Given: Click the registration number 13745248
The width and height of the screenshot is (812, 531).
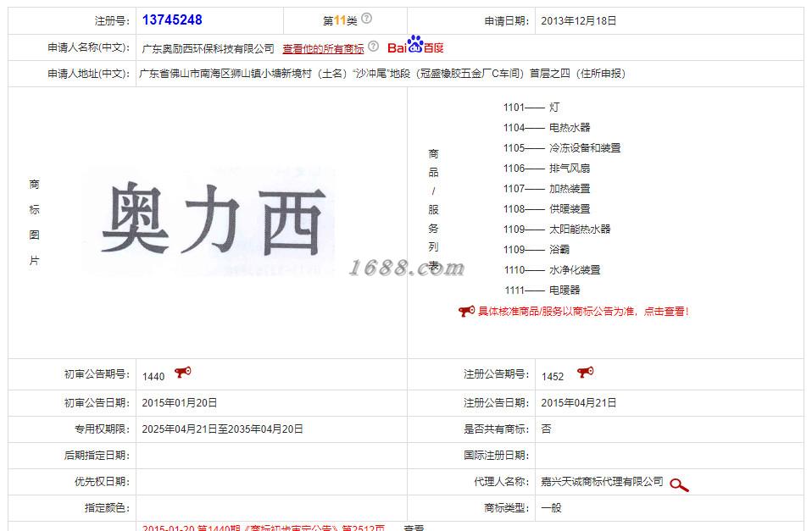Looking at the screenshot, I should coord(172,20).
